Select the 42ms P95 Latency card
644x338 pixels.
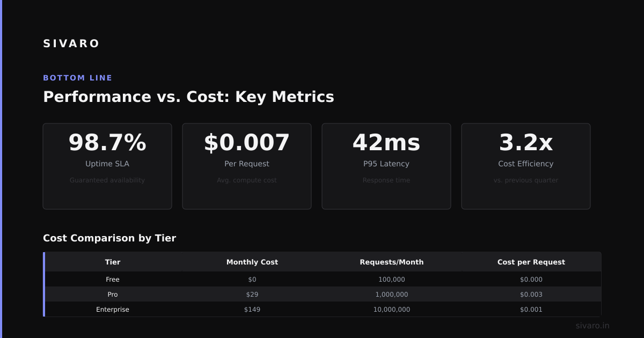[x=386, y=166]
